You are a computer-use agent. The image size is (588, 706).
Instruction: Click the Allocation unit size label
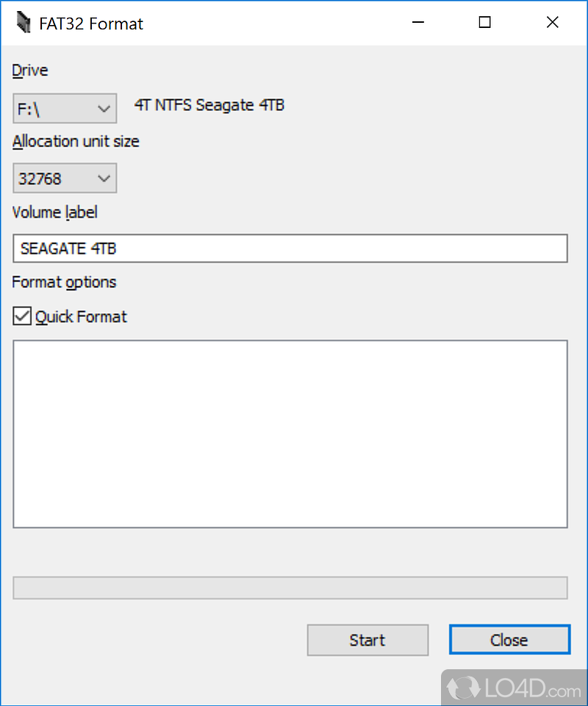(76, 141)
